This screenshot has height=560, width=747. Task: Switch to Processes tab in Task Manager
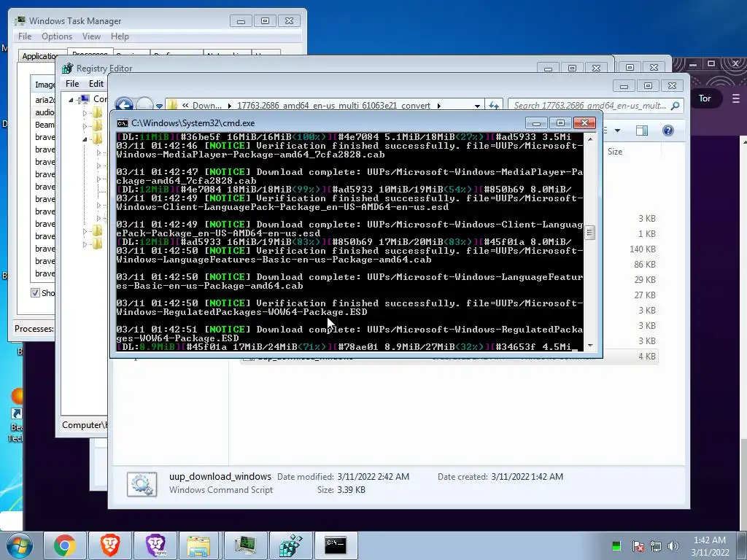(x=90, y=52)
